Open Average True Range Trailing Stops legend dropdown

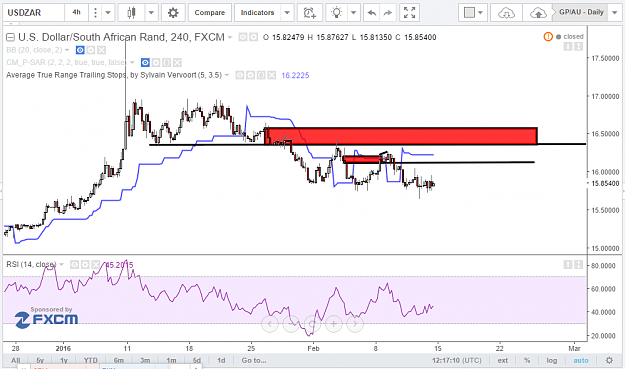(227, 75)
